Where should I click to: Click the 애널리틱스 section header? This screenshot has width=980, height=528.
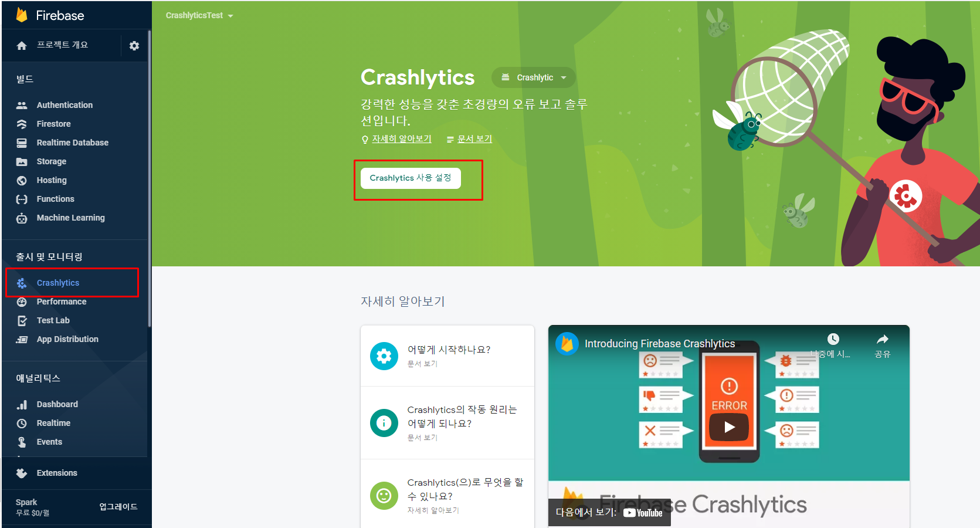38,378
